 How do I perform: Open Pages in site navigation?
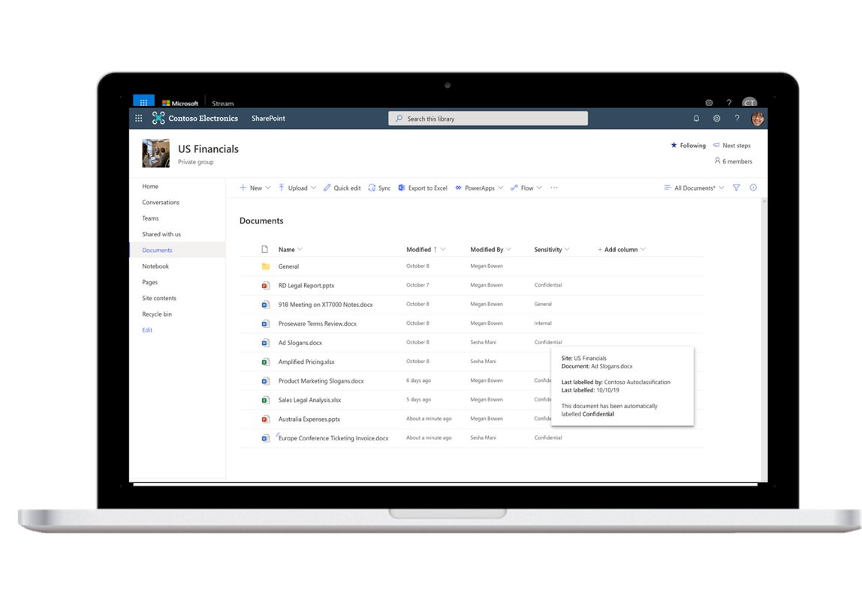(x=149, y=282)
